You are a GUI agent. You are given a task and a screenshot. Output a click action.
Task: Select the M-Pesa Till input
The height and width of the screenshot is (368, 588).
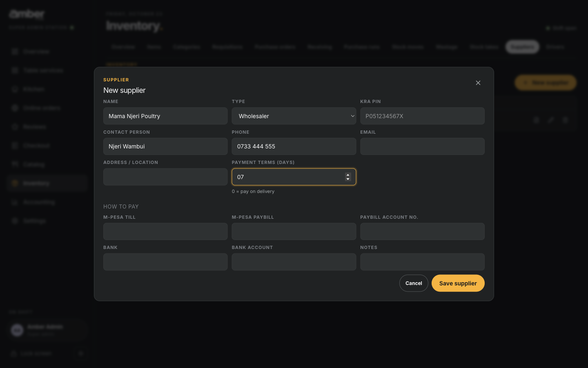(165, 231)
